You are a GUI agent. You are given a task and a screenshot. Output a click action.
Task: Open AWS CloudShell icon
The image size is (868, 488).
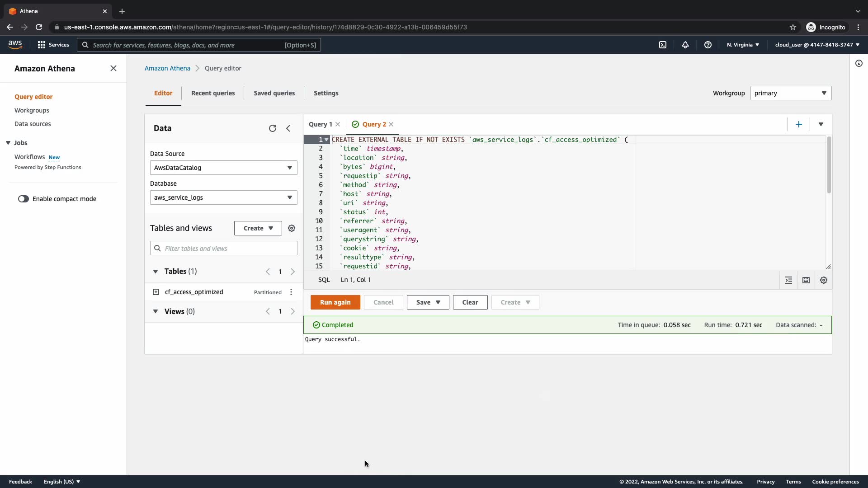pyautogui.click(x=663, y=45)
